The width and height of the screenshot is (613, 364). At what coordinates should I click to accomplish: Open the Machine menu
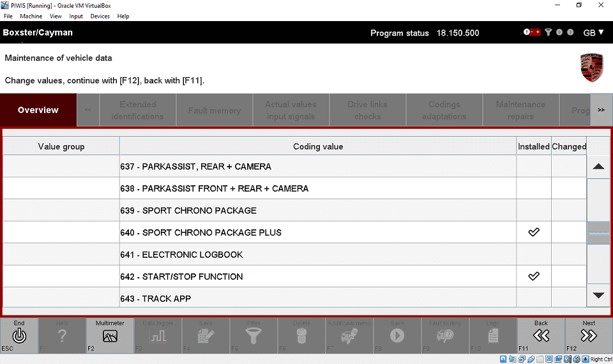tap(31, 16)
